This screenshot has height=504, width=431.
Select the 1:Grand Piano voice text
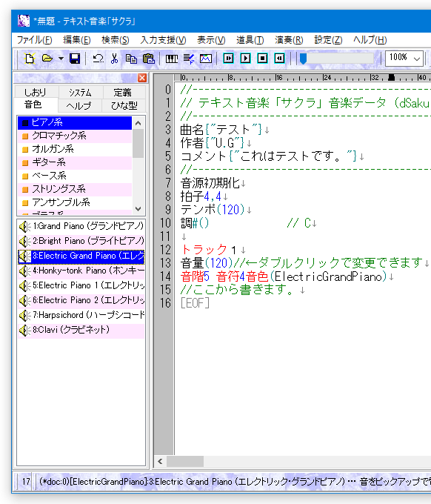(x=88, y=226)
